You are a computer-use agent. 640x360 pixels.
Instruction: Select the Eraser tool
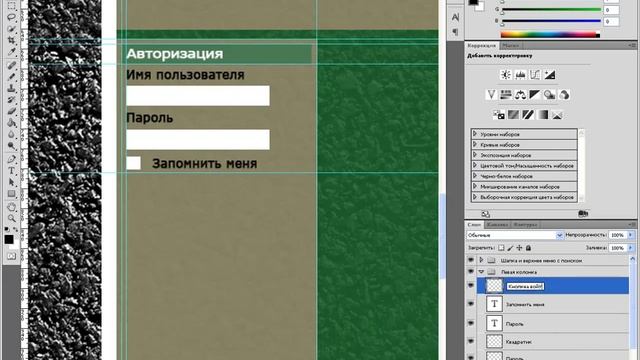point(11,111)
